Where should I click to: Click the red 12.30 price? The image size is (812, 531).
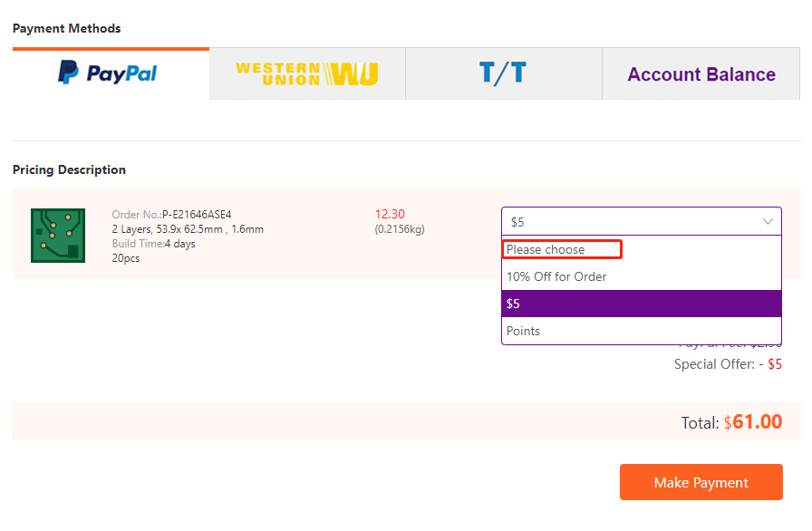390,215
